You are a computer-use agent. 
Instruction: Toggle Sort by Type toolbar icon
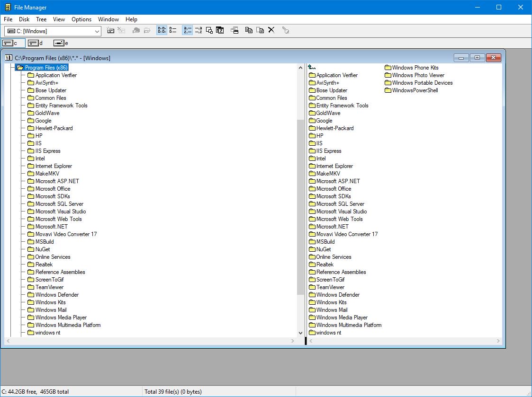pos(198,30)
